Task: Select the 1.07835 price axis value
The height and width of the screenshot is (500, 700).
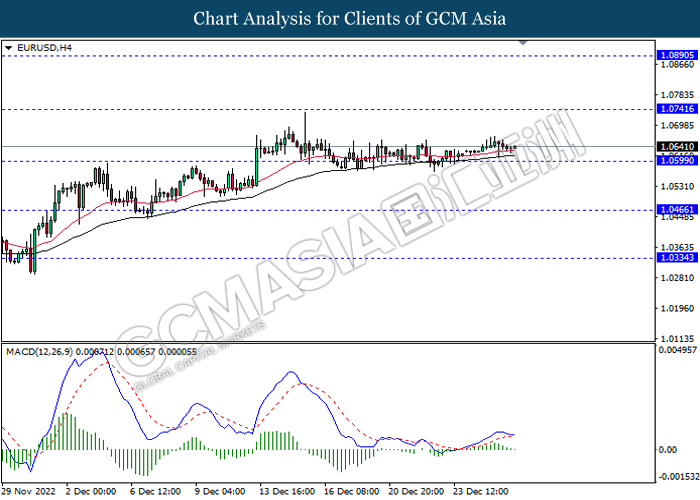Action: click(677, 95)
